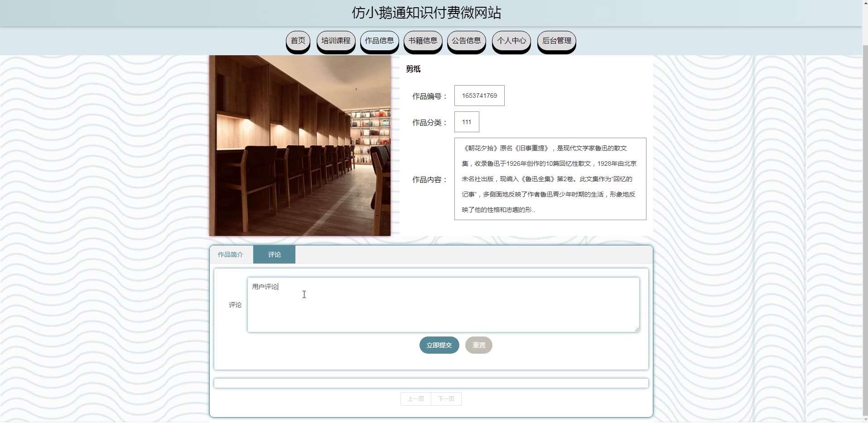Select the 评论 tab
This screenshot has width=868, height=423.
tap(274, 255)
